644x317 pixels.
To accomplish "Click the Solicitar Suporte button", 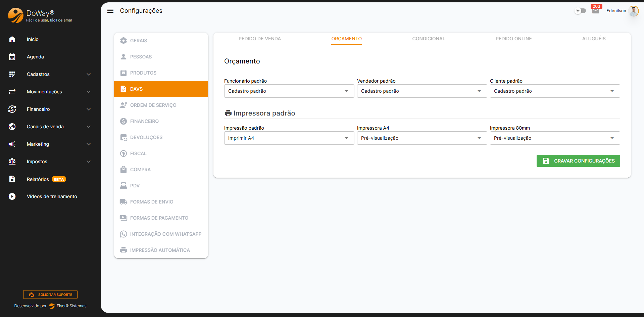I will pyautogui.click(x=50, y=295).
